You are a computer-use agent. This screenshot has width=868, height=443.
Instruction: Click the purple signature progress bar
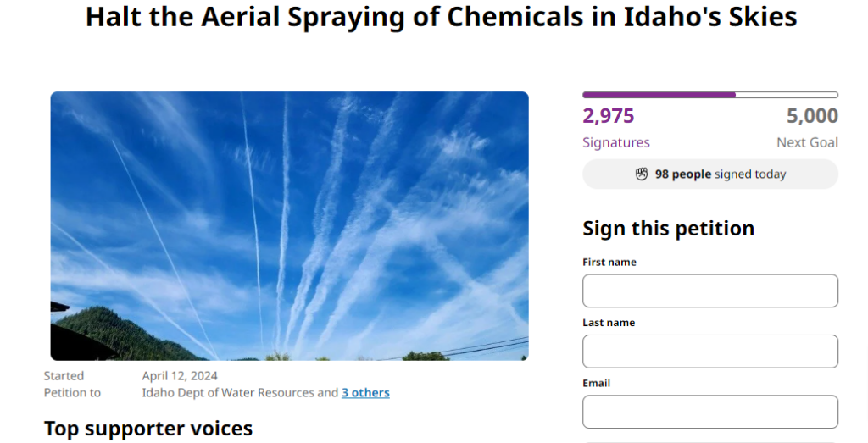(x=709, y=95)
